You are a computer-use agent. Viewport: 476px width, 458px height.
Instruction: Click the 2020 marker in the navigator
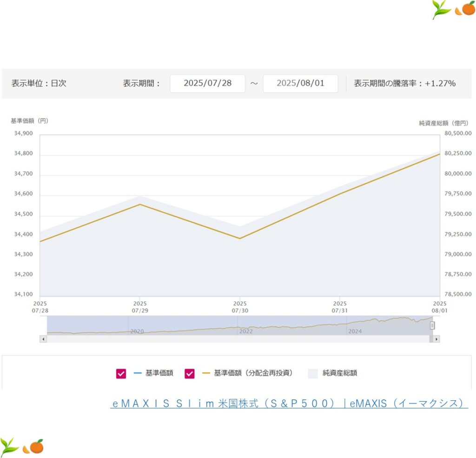pyautogui.click(x=137, y=332)
